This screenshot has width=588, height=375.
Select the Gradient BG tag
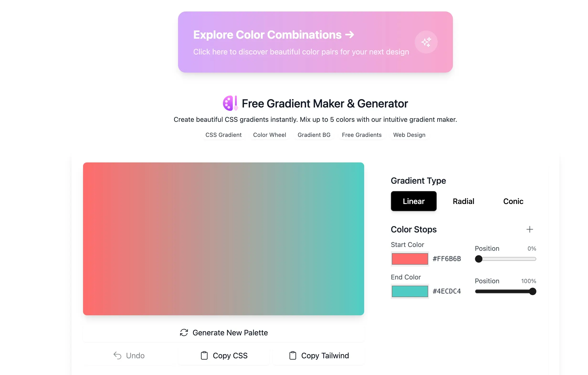(x=314, y=135)
